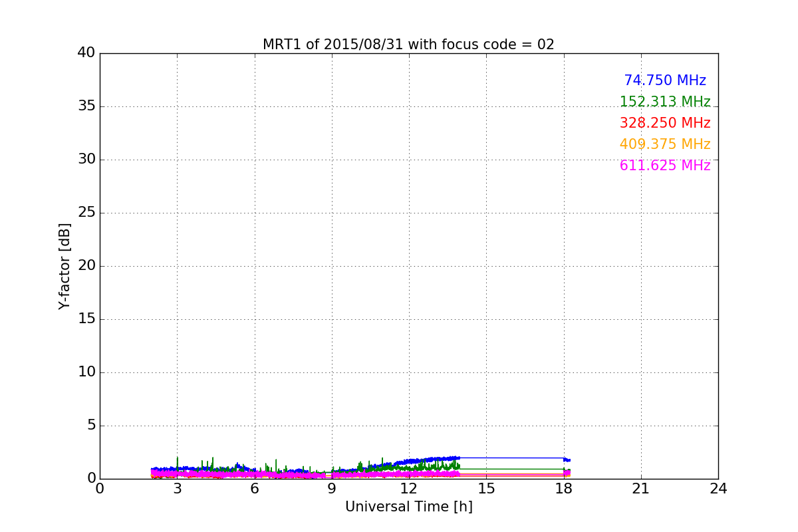
Task: Click the y-axis tick label 30
Action: (86, 160)
